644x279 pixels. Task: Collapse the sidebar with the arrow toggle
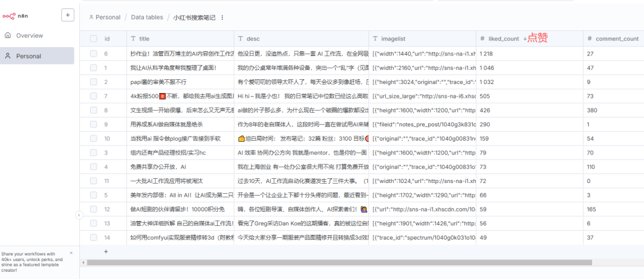pos(79,215)
